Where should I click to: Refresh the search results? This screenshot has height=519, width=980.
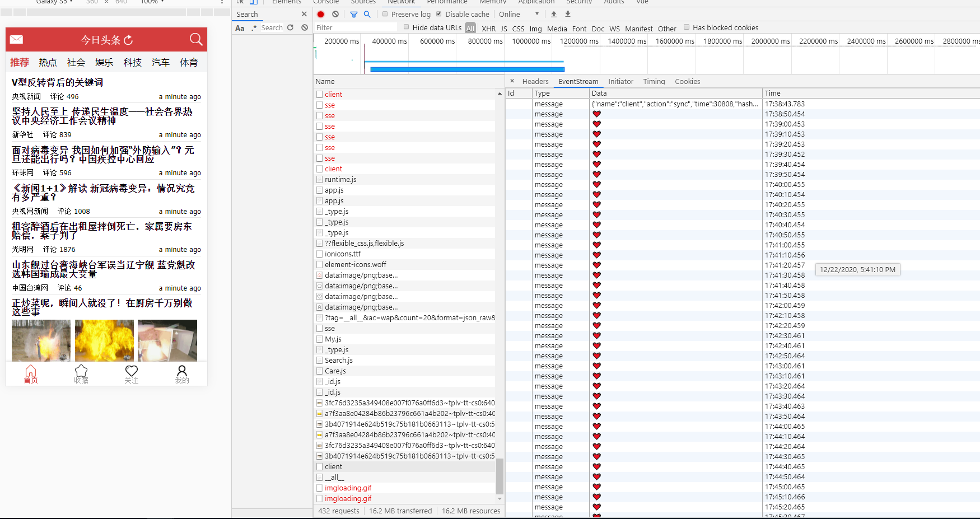290,27
